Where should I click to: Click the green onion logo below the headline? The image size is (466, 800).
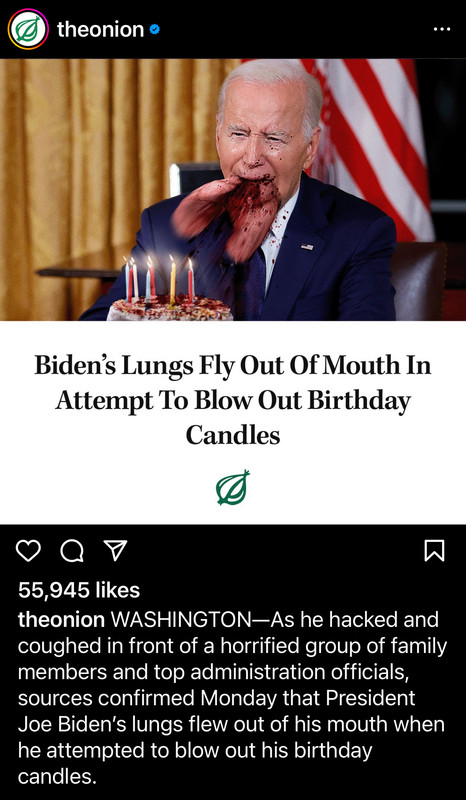(x=233, y=487)
